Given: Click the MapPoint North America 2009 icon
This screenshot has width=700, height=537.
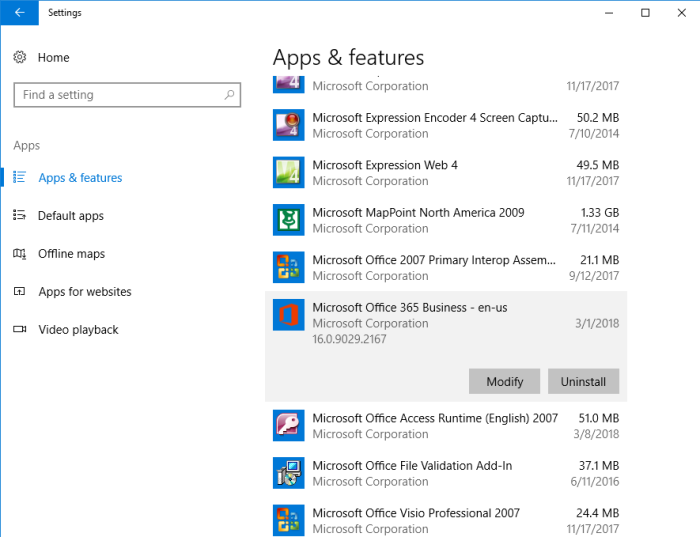Looking at the screenshot, I should pyautogui.click(x=289, y=220).
